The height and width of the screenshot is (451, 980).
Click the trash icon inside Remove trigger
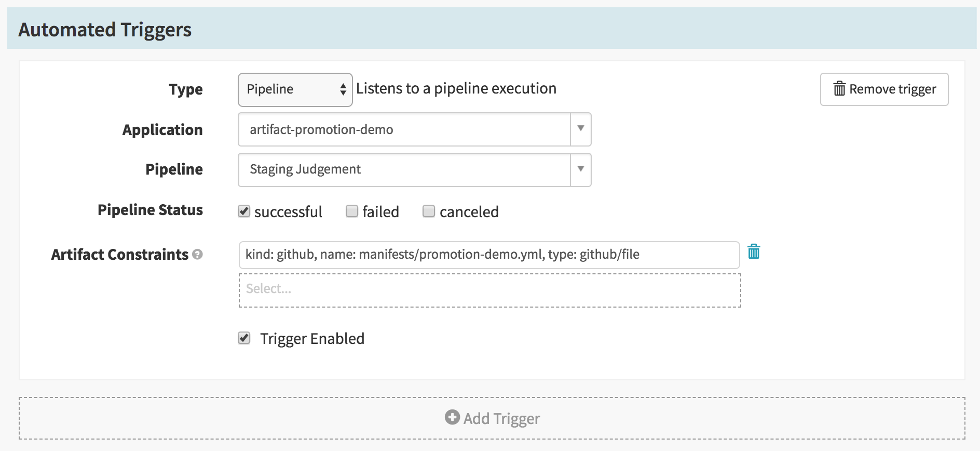839,89
